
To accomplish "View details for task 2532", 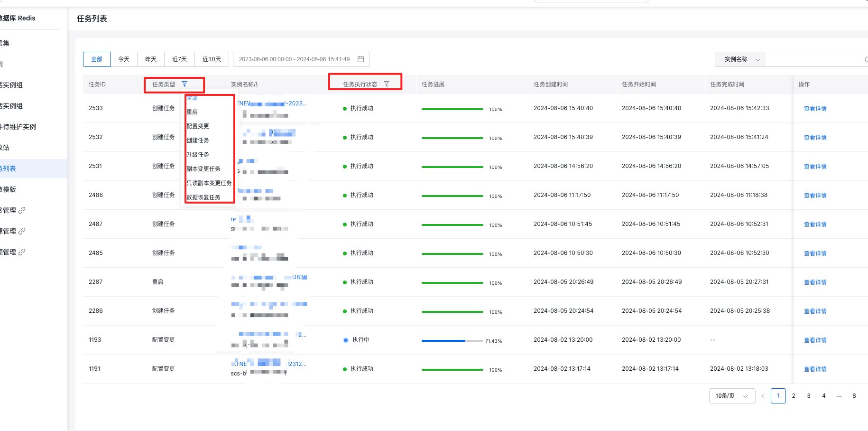I will (x=815, y=138).
